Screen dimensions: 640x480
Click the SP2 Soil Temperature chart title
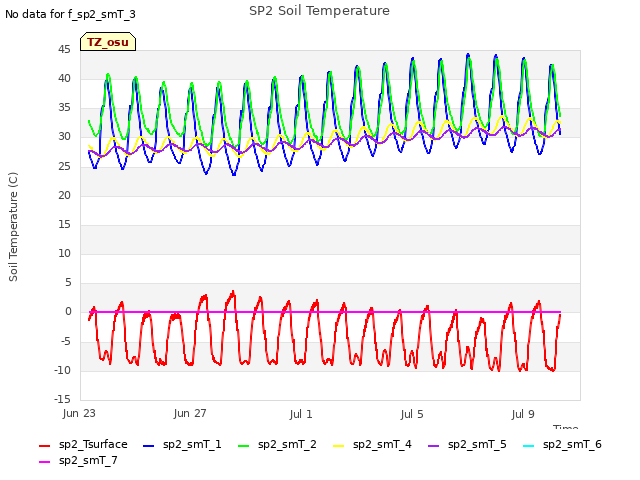[320, 11]
